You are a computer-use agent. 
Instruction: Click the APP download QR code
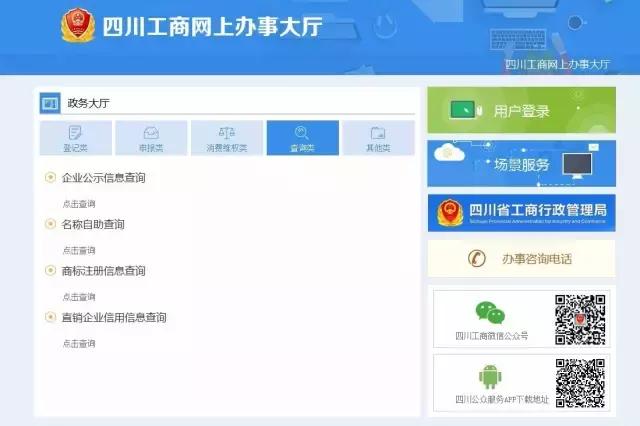580,383
